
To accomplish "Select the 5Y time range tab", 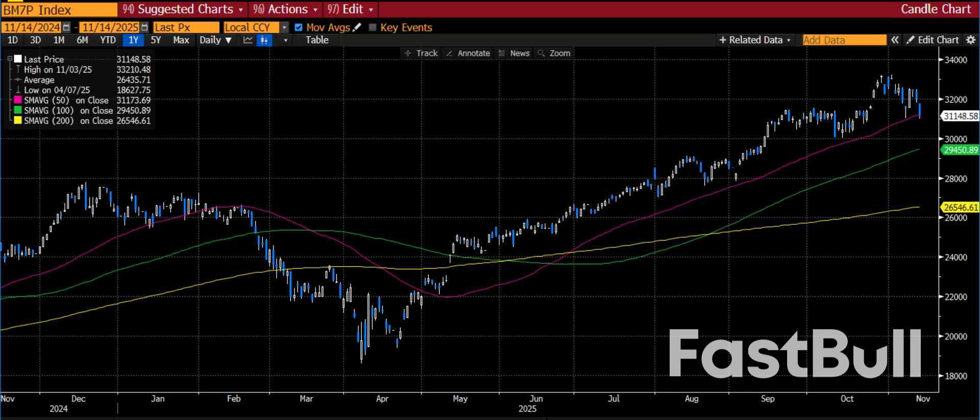I will [156, 40].
